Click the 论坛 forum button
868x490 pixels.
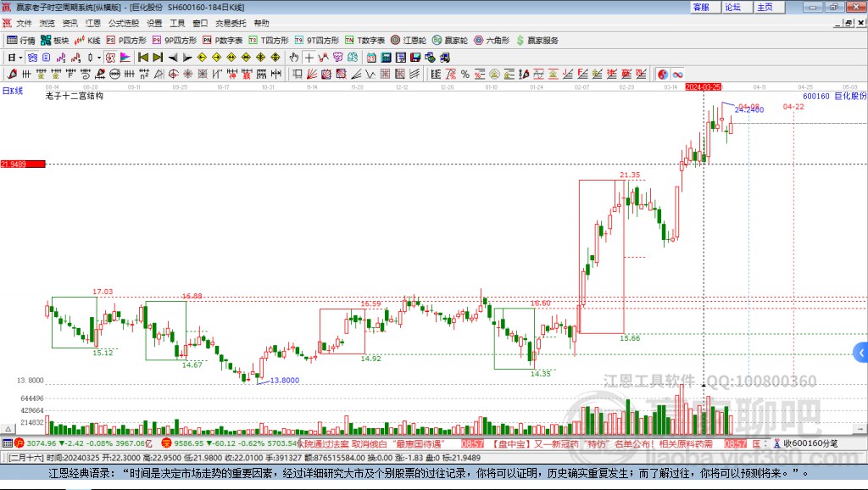point(737,7)
